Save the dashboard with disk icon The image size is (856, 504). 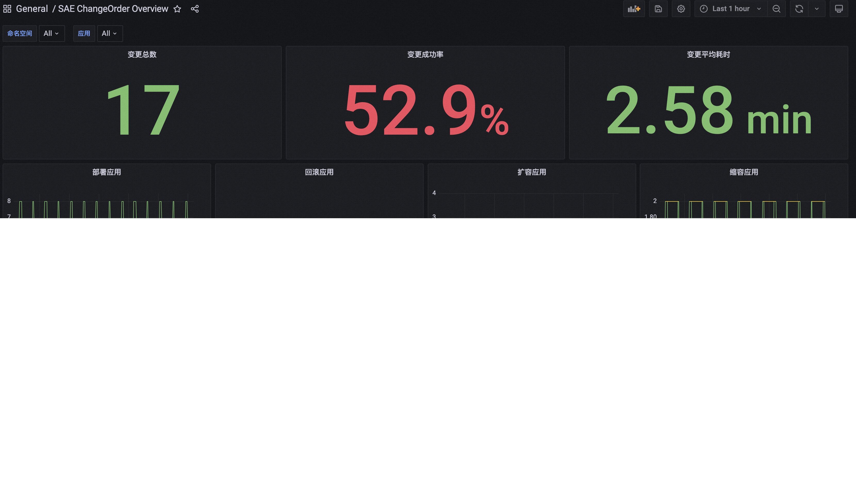point(658,9)
